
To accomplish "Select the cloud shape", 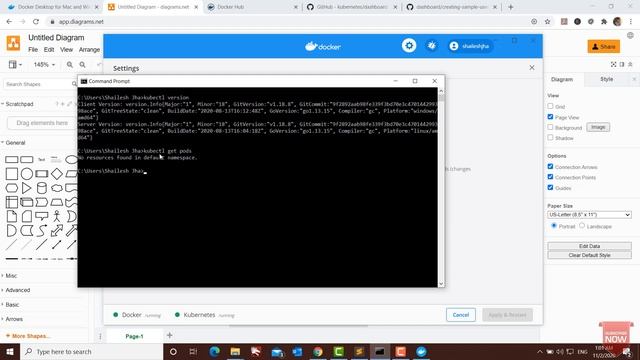I will 56,188.
